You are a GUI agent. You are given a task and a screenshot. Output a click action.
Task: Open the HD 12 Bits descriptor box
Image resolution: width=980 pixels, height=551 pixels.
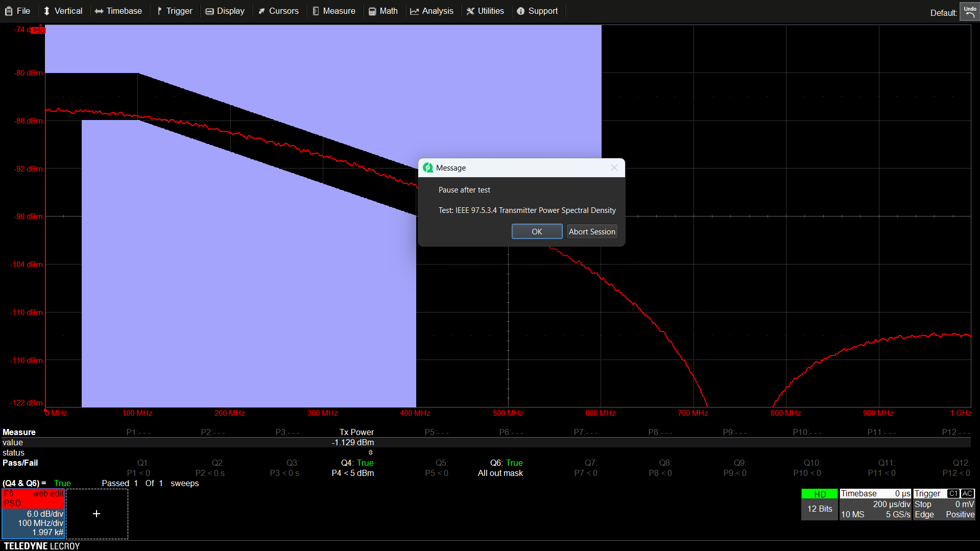pos(819,504)
